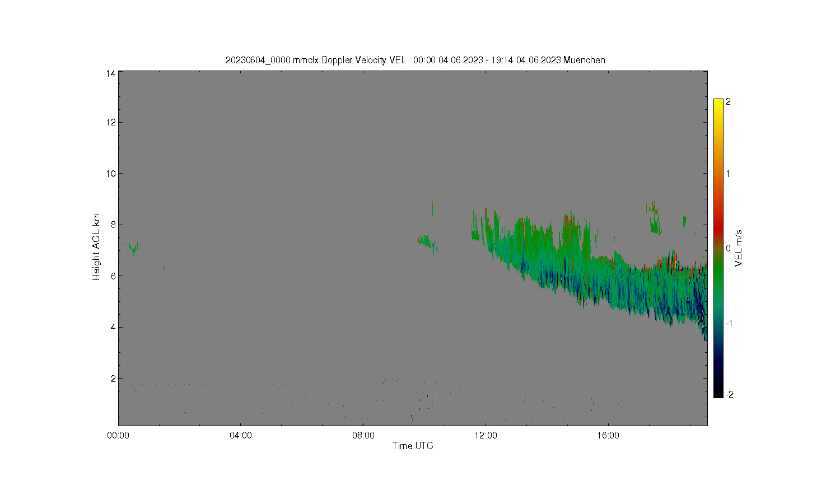
Task: Click the 'Time UTC' axis label
Action: click(x=413, y=446)
